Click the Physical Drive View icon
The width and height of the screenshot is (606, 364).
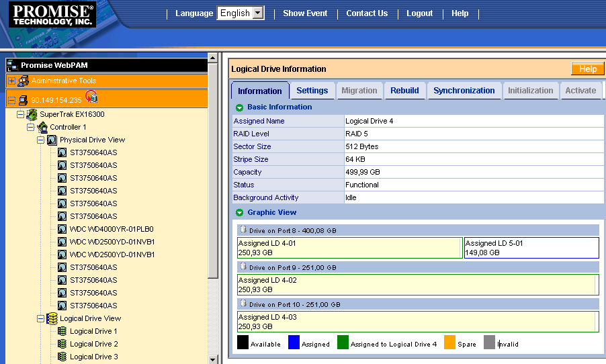pos(52,140)
